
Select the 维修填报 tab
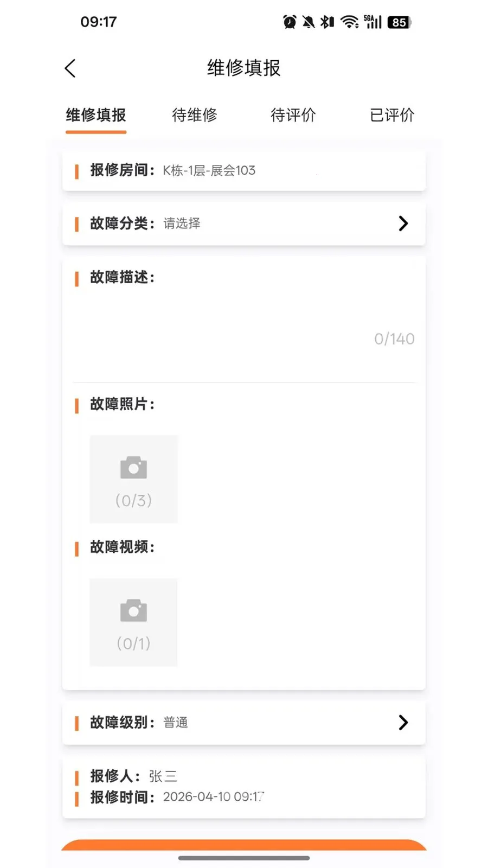point(96,115)
